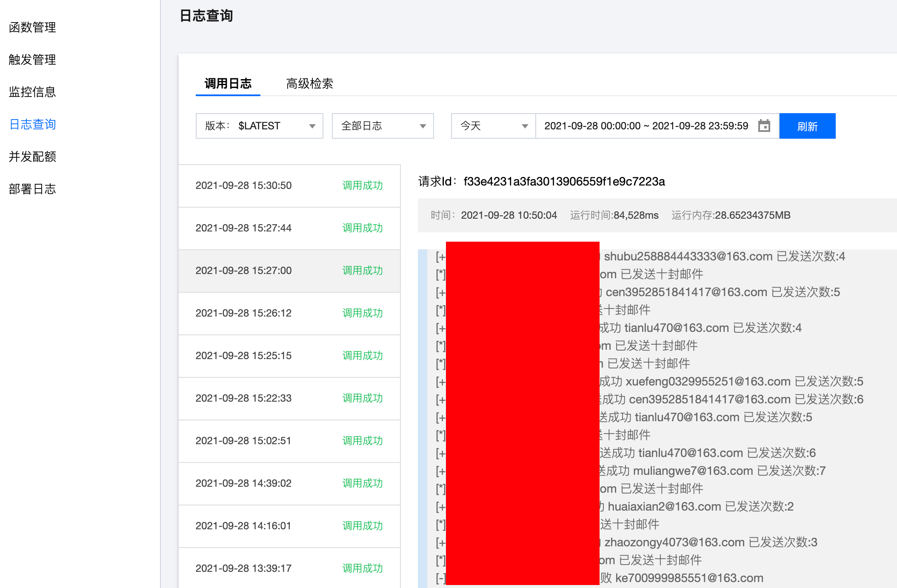Open the 今天 time range dropdown
The image size is (897, 588).
point(493,126)
